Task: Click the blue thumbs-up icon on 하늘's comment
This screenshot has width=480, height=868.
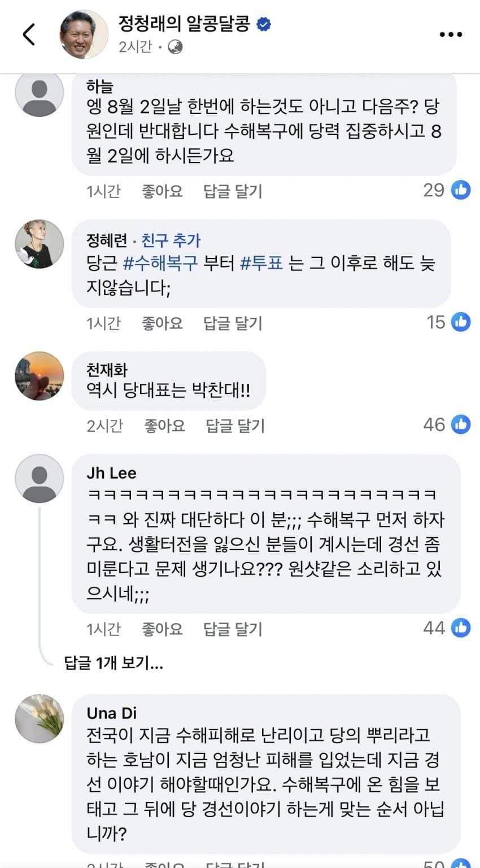Action: coord(460,191)
